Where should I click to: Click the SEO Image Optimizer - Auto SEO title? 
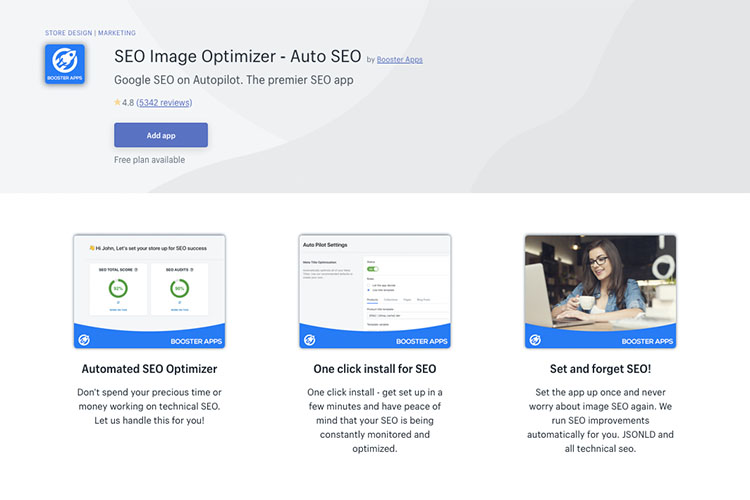pyautogui.click(x=237, y=56)
